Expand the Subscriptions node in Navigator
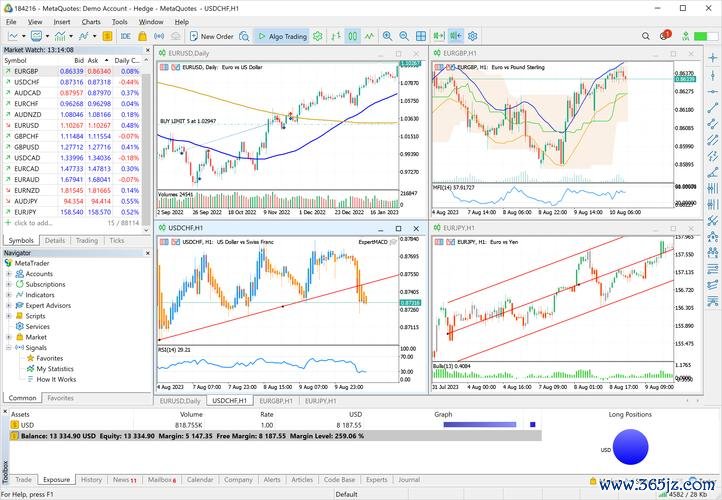This screenshot has height=500, width=722. tap(8, 284)
